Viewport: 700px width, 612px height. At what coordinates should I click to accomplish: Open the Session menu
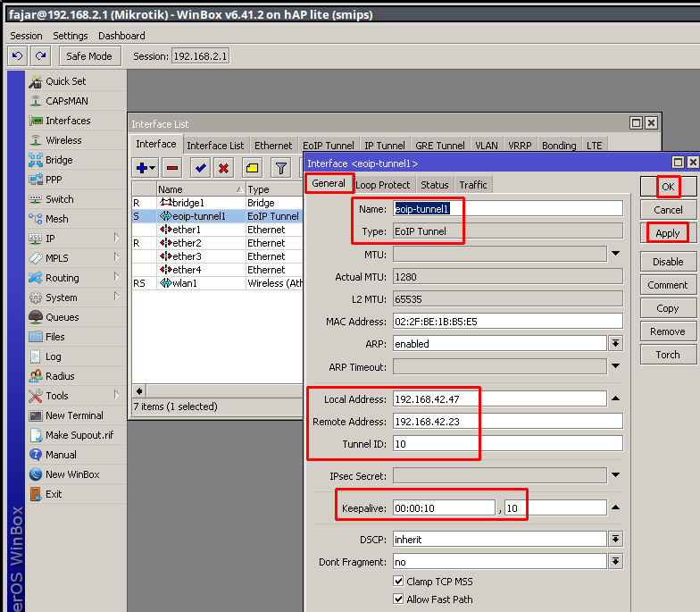point(27,36)
